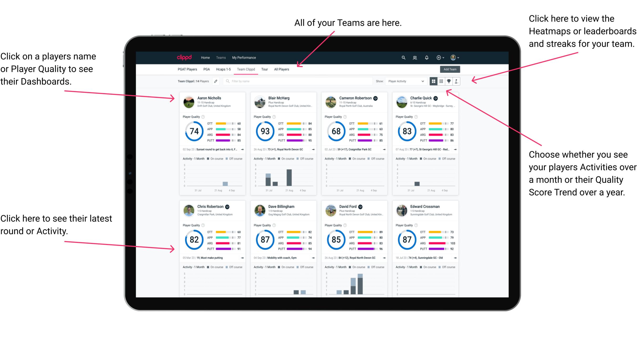Expand Teams menu in navigation bar
This screenshot has width=644, height=346.
[221, 57]
